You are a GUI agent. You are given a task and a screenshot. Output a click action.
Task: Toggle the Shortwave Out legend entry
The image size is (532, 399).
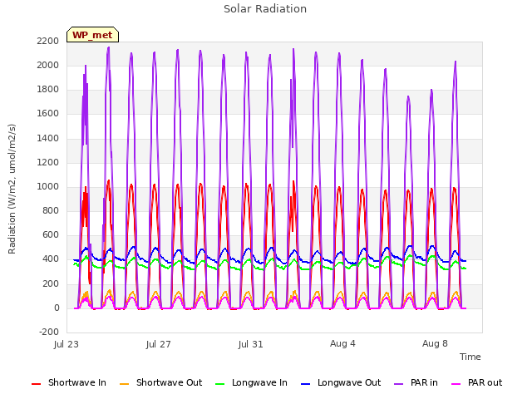pos(160,382)
